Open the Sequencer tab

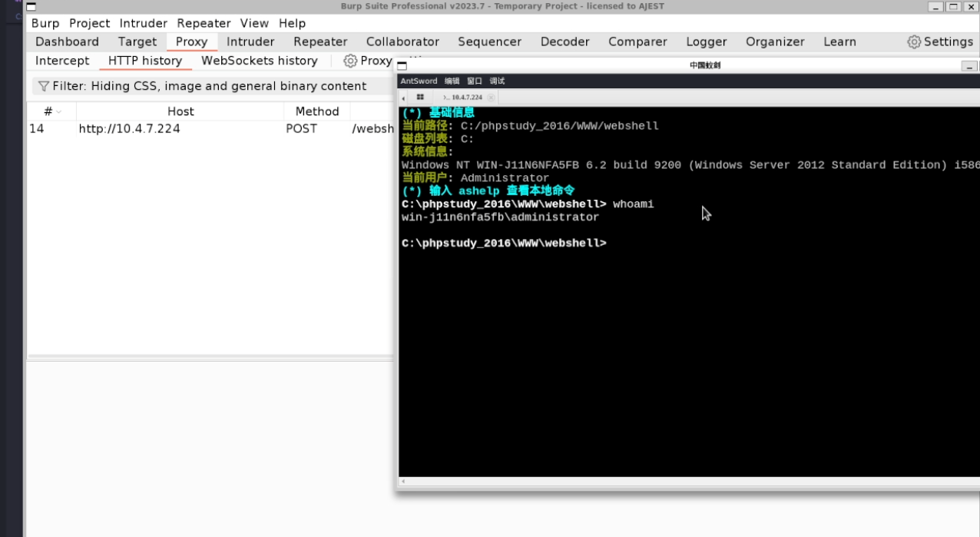pos(489,41)
